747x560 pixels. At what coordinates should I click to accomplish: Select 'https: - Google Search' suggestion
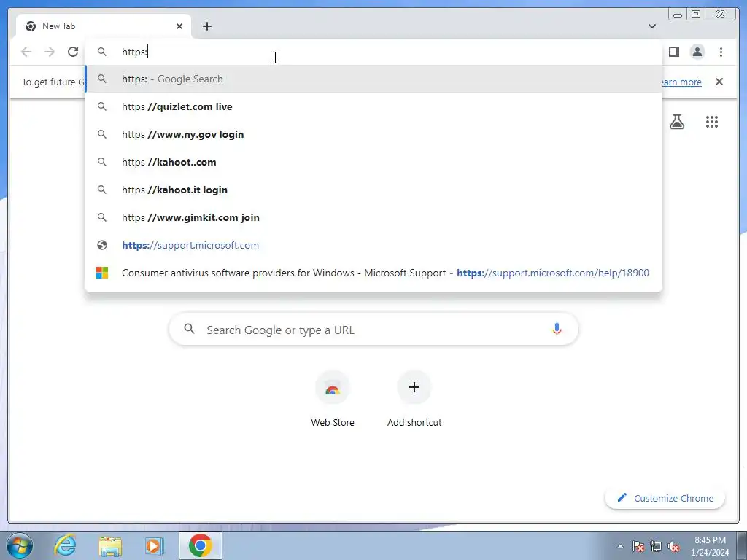pyautogui.click(x=373, y=79)
